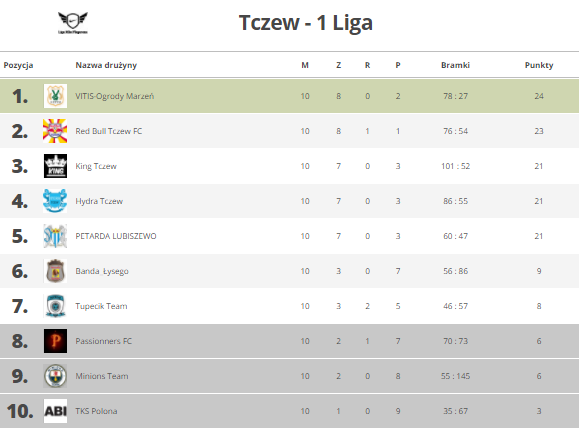Click the King Tczew crown emblem
This screenshot has width=579, height=428.
pos(55,166)
